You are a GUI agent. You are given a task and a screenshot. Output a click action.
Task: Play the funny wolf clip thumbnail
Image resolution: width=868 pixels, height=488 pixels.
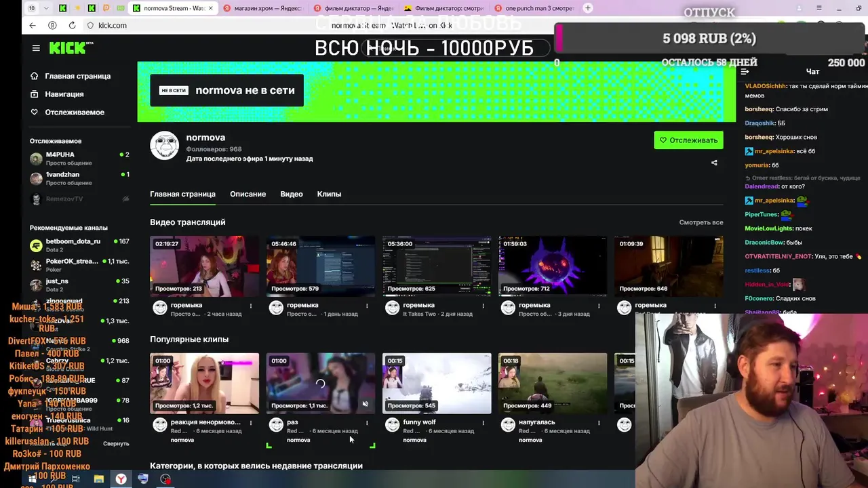[x=437, y=383]
